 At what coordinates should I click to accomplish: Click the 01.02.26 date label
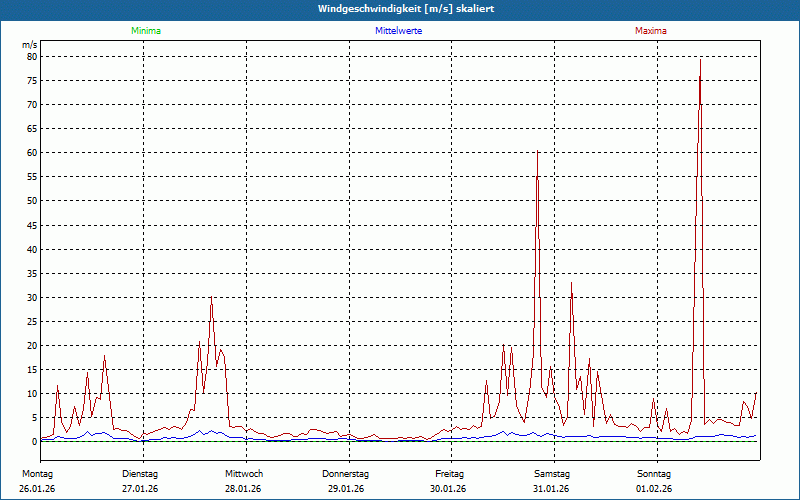tap(654, 489)
